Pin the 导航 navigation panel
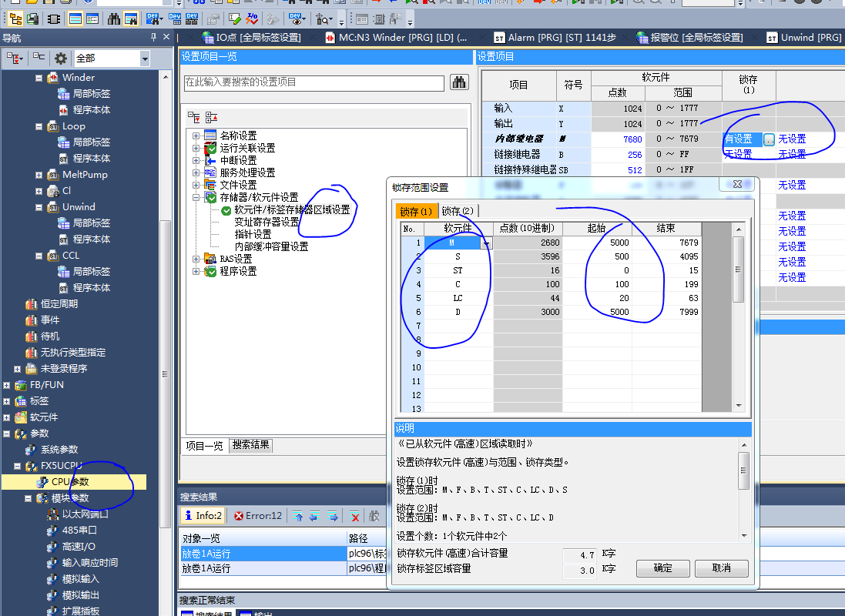845x616 pixels. 153,38
